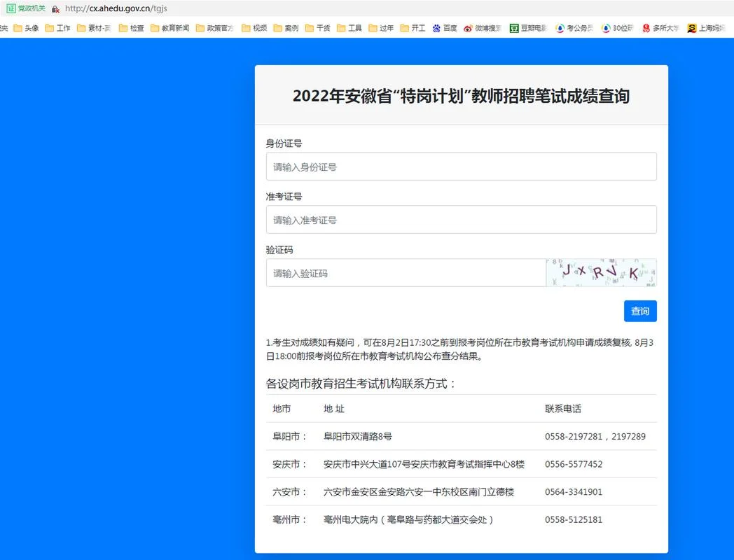Open the 考公务员 bookmark

click(574, 28)
